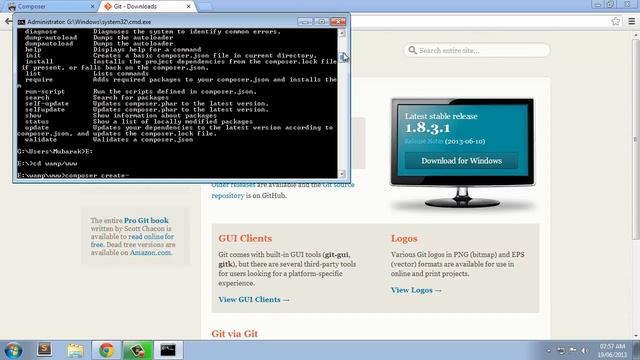Open the Chrome menu icon
Screen dimensions: 640x360
tap(631, 21)
